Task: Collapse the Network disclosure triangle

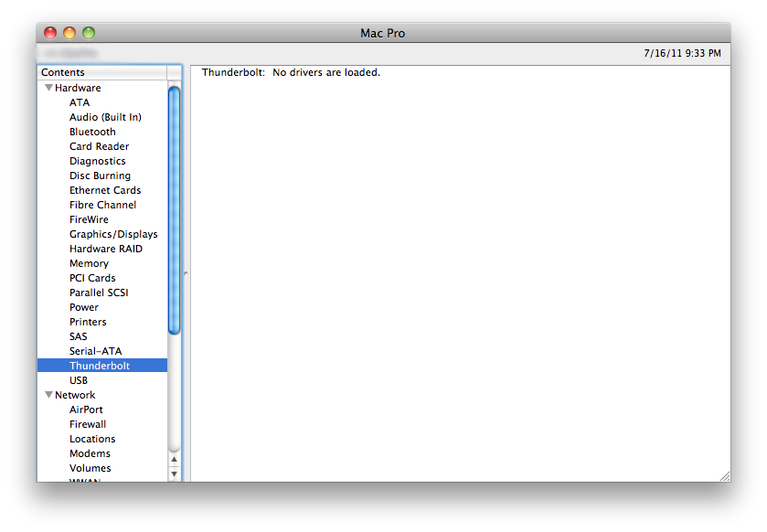Action: click(48, 395)
